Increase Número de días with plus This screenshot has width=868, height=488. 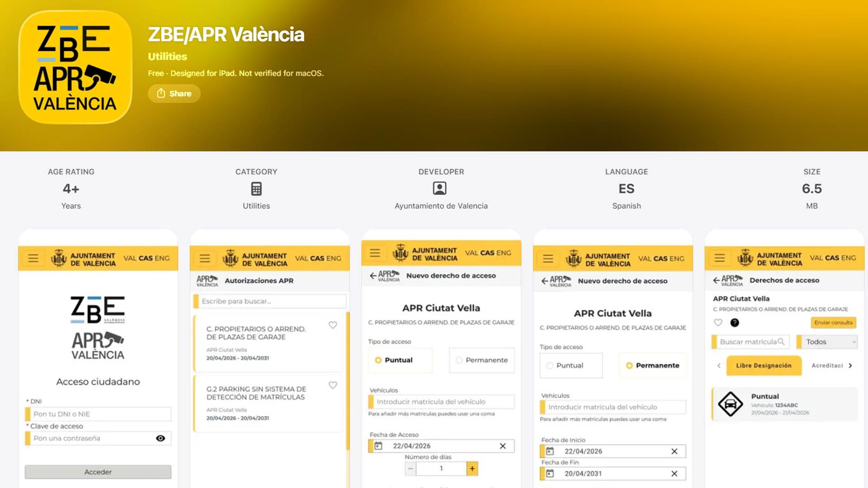tap(472, 469)
